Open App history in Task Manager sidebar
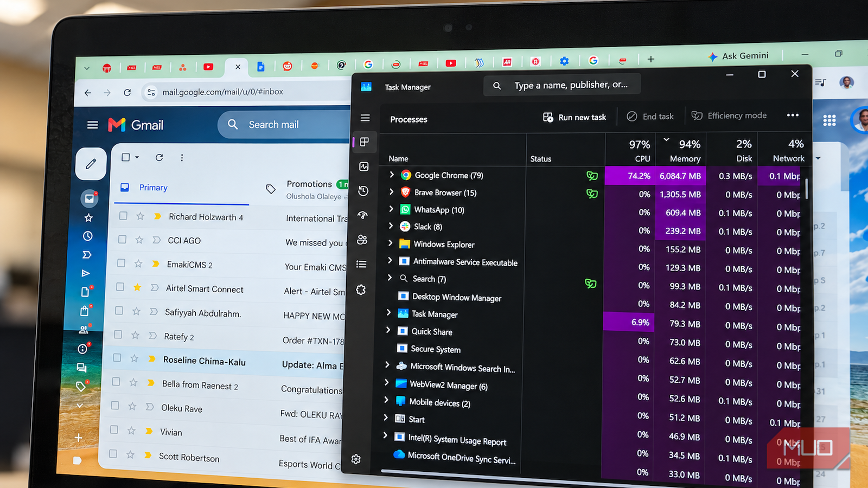Image resolution: width=868 pixels, height=488 pixels. coord(363,191)
